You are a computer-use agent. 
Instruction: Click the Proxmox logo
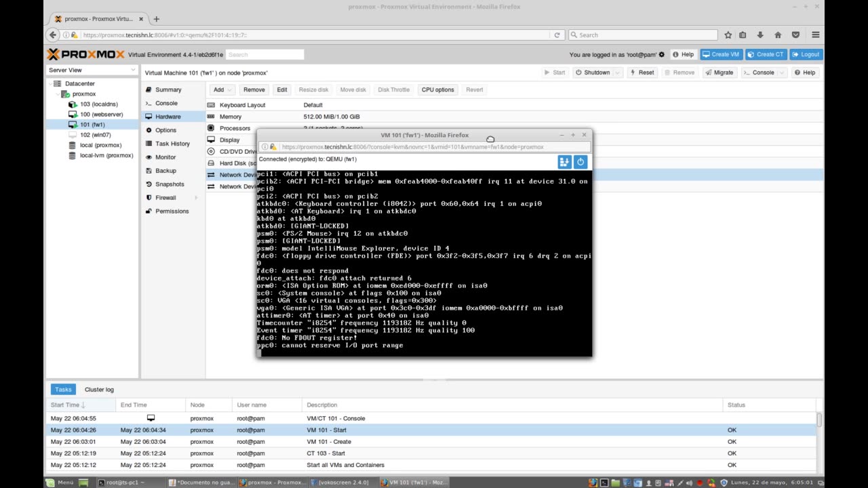[x=85, y=54]
